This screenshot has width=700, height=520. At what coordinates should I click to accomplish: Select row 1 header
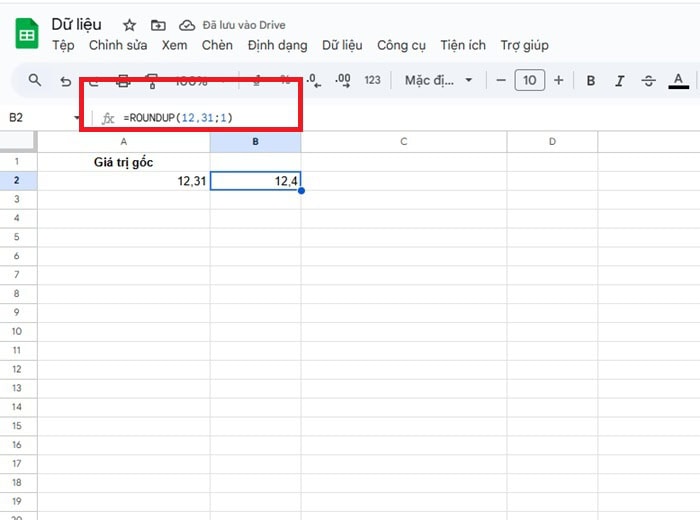point(18,162)
